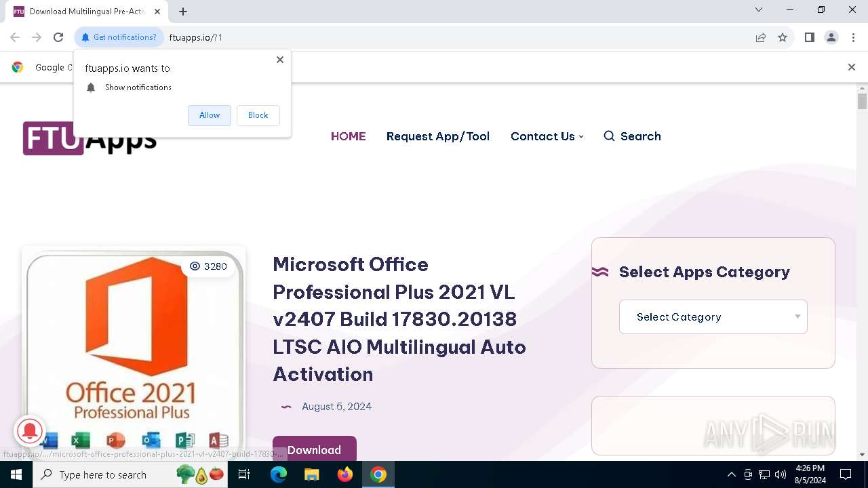This screenshot has width=868, height=488.
Task: Click the tab search chevron
Action: pos(759,9)
